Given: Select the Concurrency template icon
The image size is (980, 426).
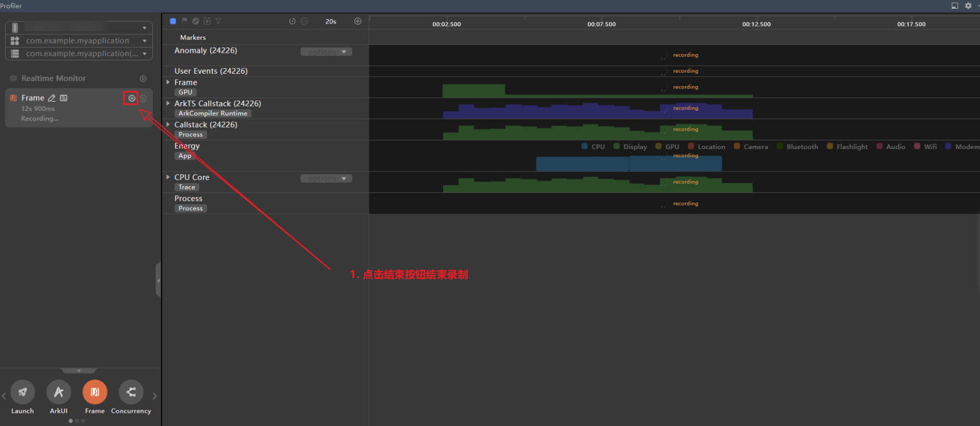Looking at the screenshot, I should 131,392.
